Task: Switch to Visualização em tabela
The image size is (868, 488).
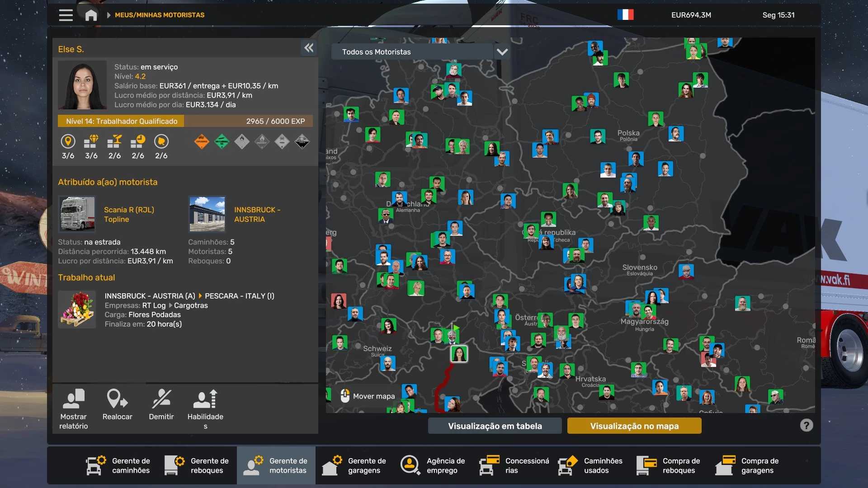Action: [495, 426]
